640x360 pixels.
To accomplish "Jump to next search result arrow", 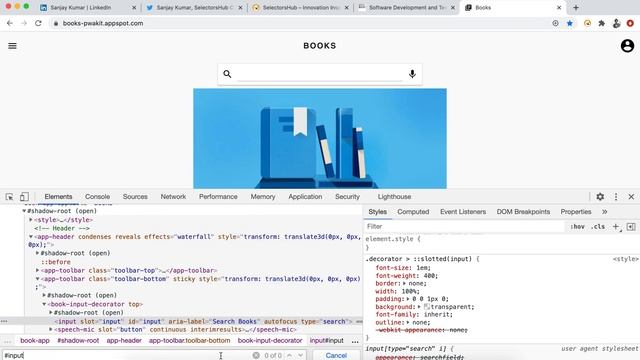I will coord(301,356).
